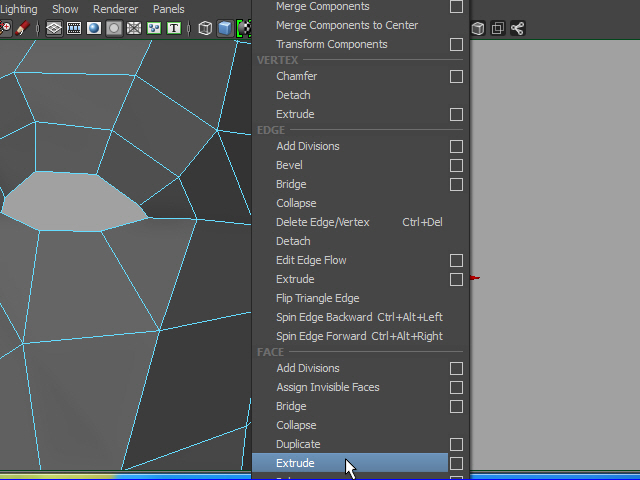
Task: Open option box for Assign Invisible Faces
Action: click(456, 387)
